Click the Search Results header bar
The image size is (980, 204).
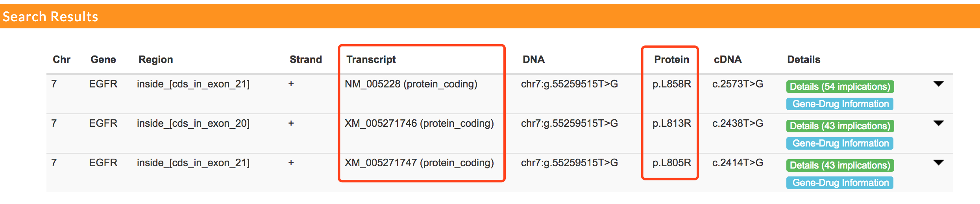coord(490,16)
